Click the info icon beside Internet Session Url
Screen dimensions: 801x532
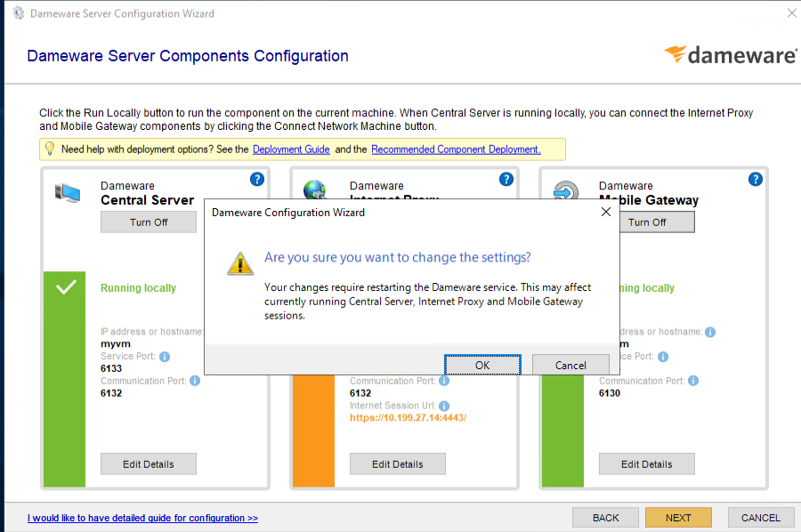pos(443,406)
